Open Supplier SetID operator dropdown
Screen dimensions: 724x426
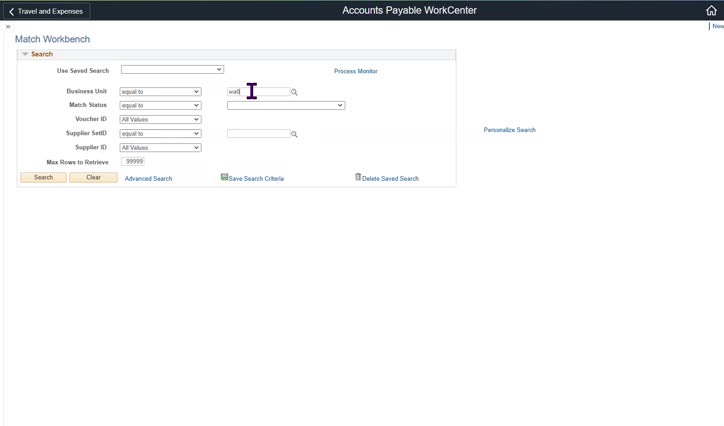click(x=160, y=134)
